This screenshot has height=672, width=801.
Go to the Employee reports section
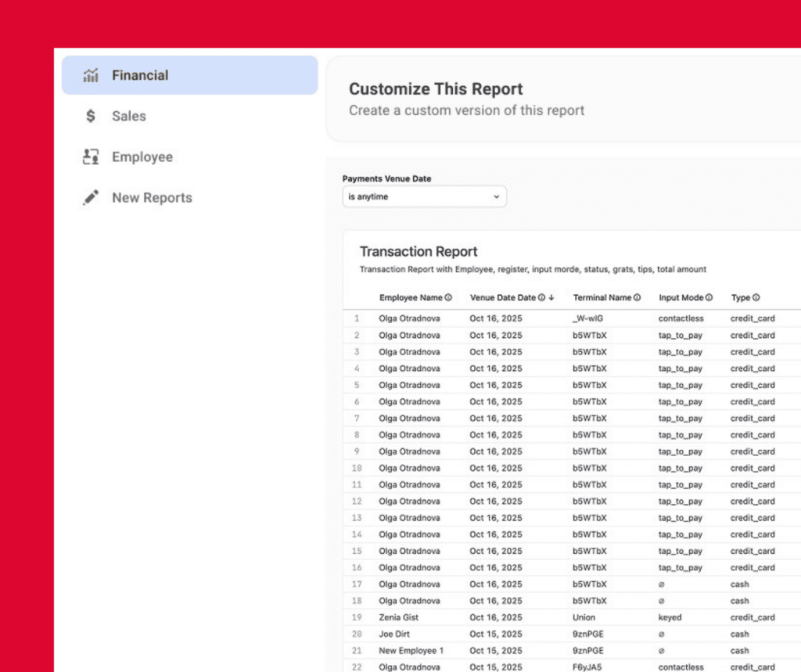click(x=142, y=157)
